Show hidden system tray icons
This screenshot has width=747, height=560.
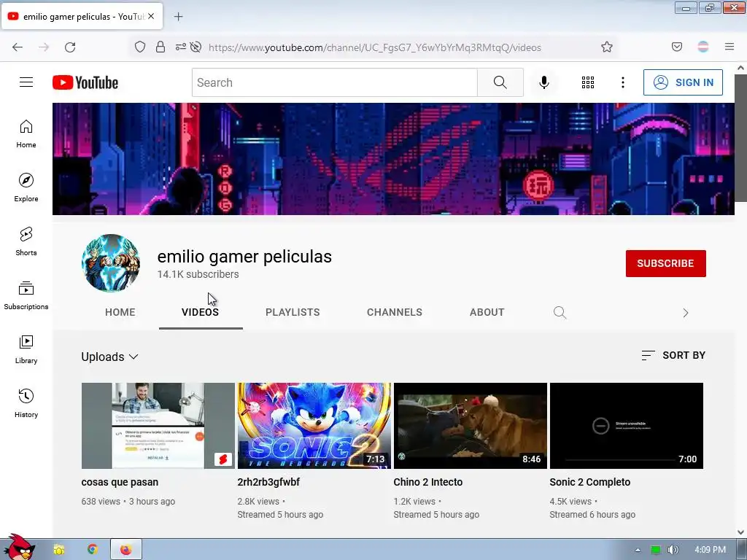pyautogui.click(x=638, y=550)
